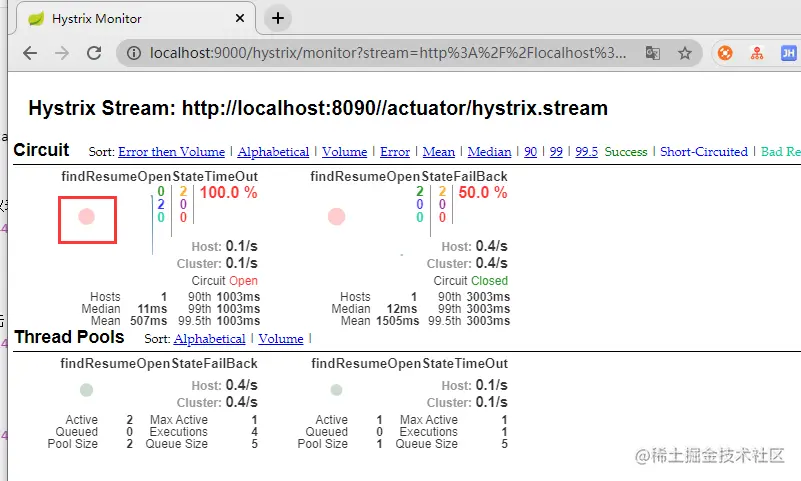
Task: Click the pink circle of findResumeOpenStateFailBack circuit
Action: pyautogui.click(x=336, y=217)
